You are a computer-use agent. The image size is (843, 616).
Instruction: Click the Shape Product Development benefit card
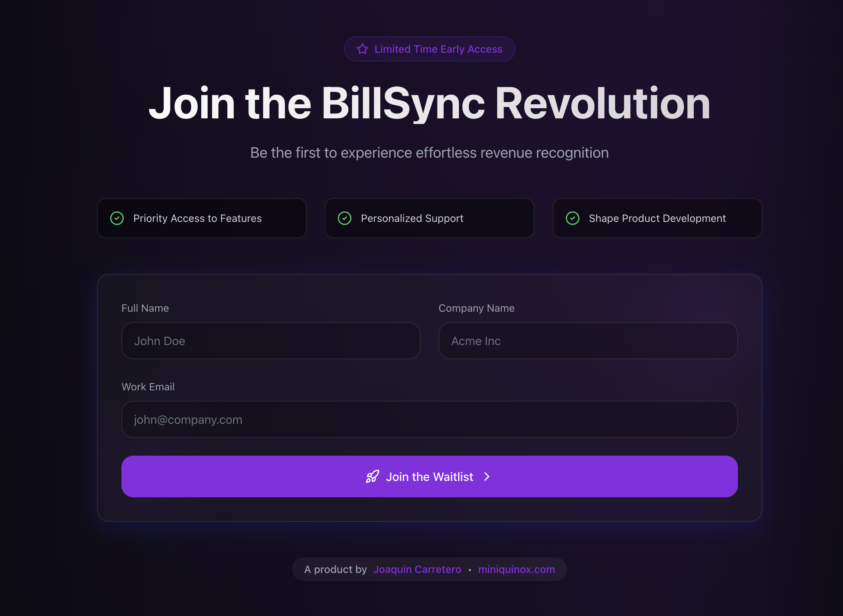(657, 218)
